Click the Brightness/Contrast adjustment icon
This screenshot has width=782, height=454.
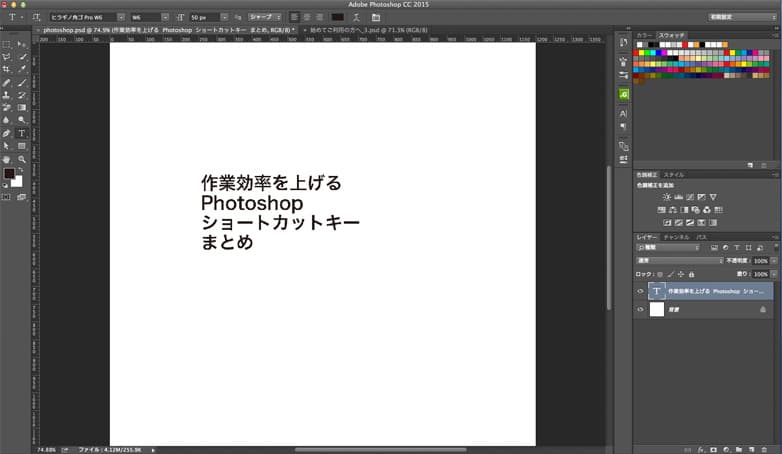click(x=667, y=197)
